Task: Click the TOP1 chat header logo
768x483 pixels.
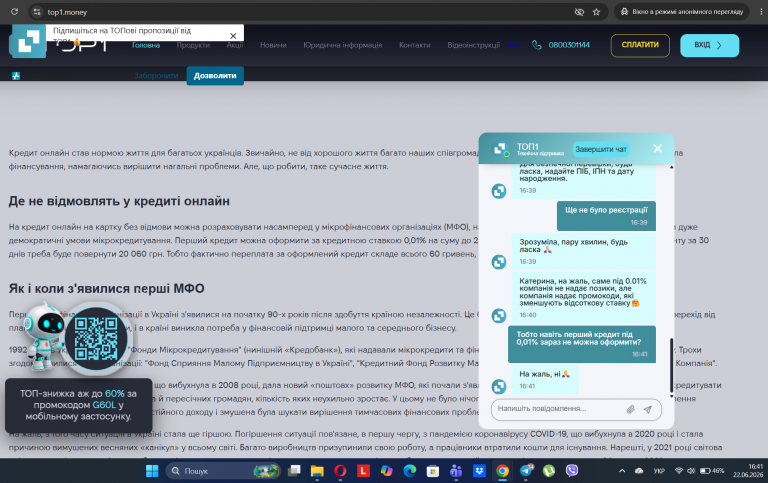Action: click(501, 149)
